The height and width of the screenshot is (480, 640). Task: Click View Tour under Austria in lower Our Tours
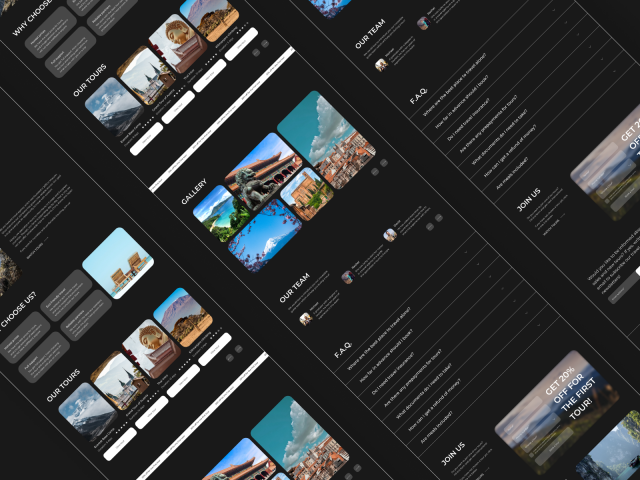point(151,413)
